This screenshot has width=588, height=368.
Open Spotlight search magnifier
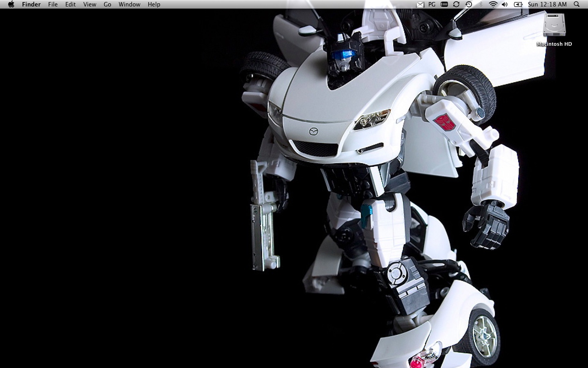click(577, 4)
